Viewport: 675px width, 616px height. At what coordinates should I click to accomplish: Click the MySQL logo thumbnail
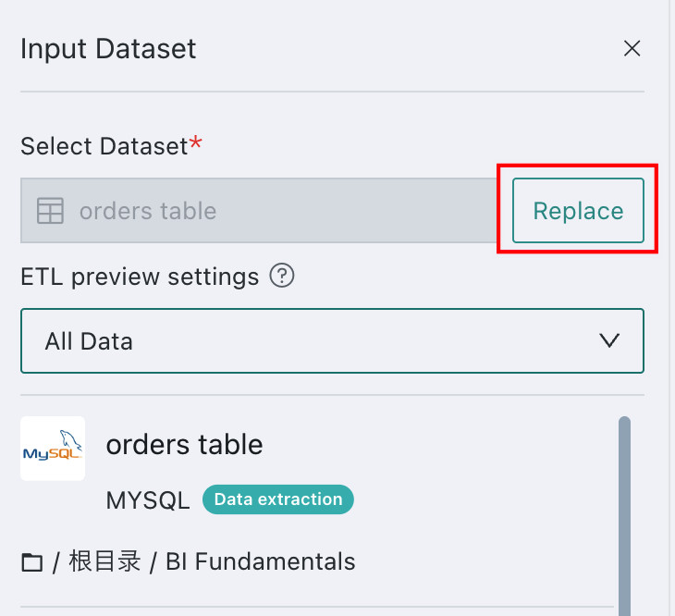53,448
